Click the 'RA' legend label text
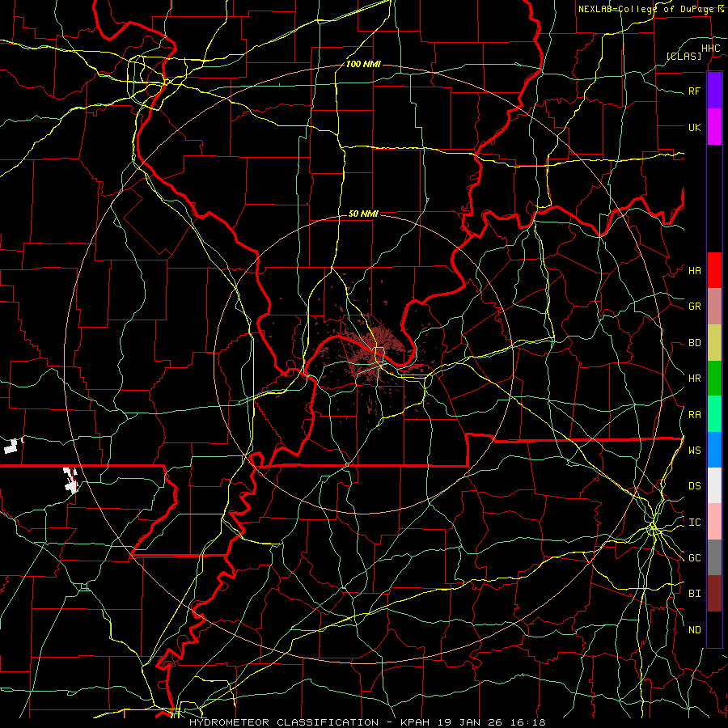The image size is (728, 728). coord(694,415)
